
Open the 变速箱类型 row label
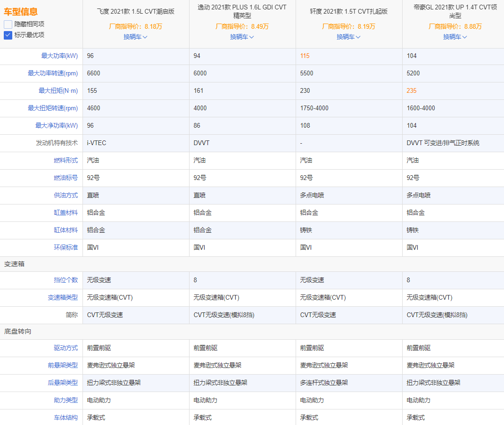pyautogui.click(x=63, y=298)
